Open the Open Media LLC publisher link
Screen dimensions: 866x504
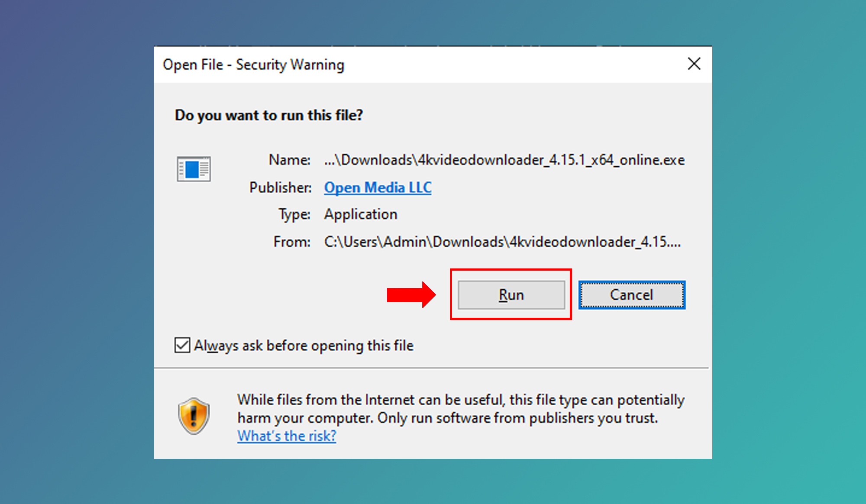click(378, 187)
